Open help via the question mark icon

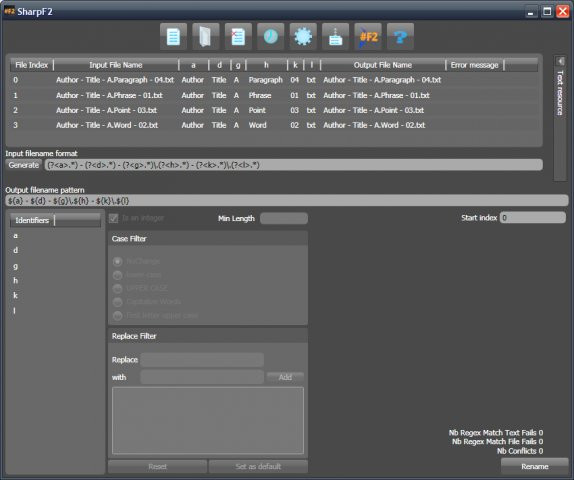400,37
